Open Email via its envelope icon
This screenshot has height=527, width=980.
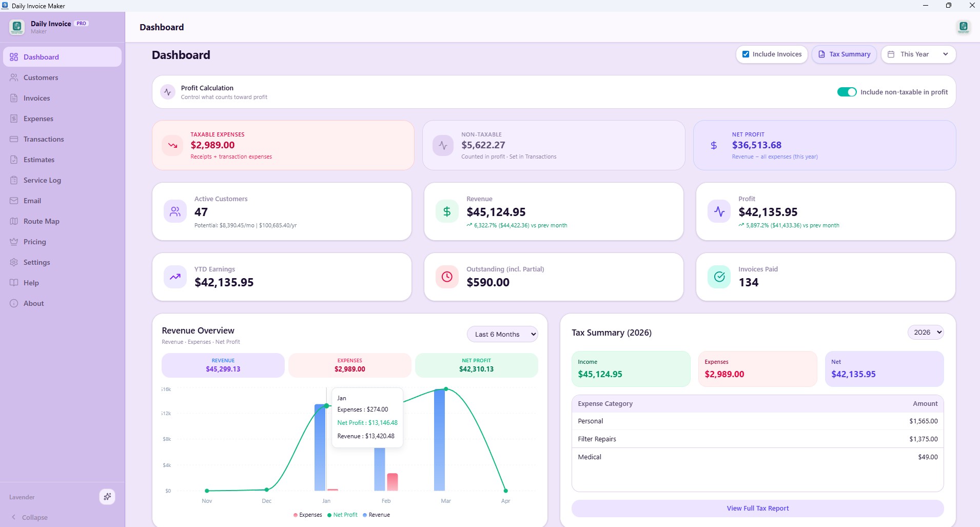[14, 201]
